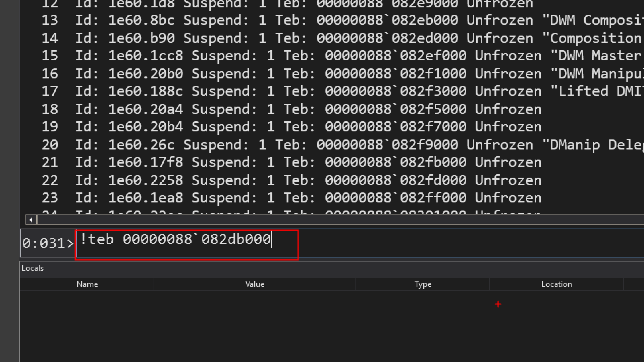Screen dimensions: 644x362
Task: Select the Locals panel title
Action: click(x=33, y=268)
